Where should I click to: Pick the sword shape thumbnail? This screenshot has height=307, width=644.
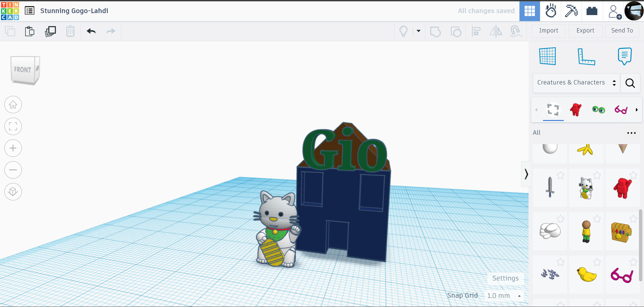550,187
